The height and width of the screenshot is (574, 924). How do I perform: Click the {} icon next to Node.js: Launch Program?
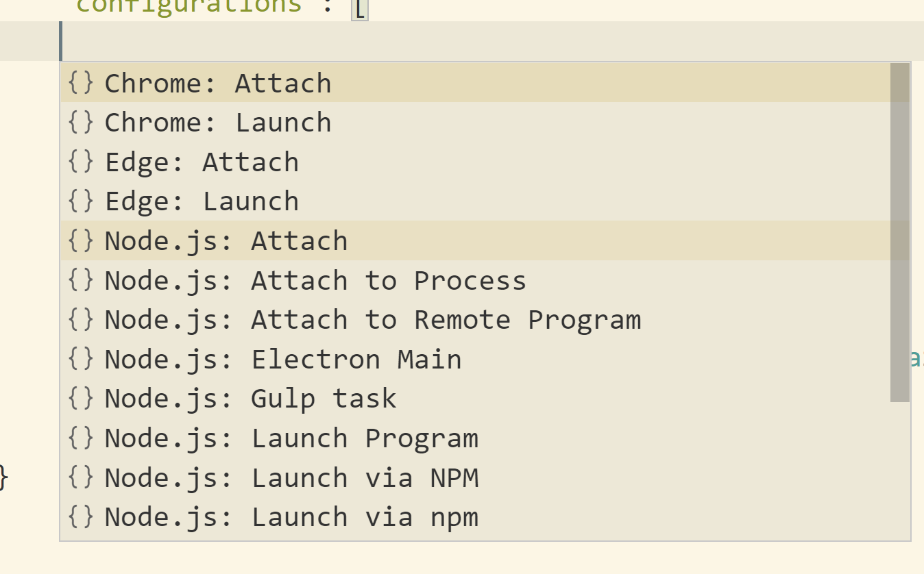[x=80, y=438]
